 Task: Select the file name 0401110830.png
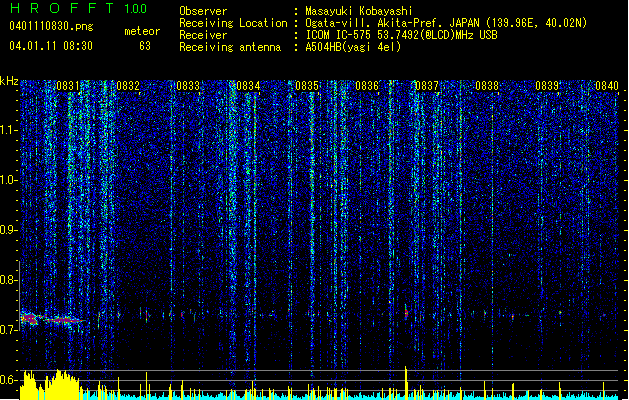click(x=51, y=26)
